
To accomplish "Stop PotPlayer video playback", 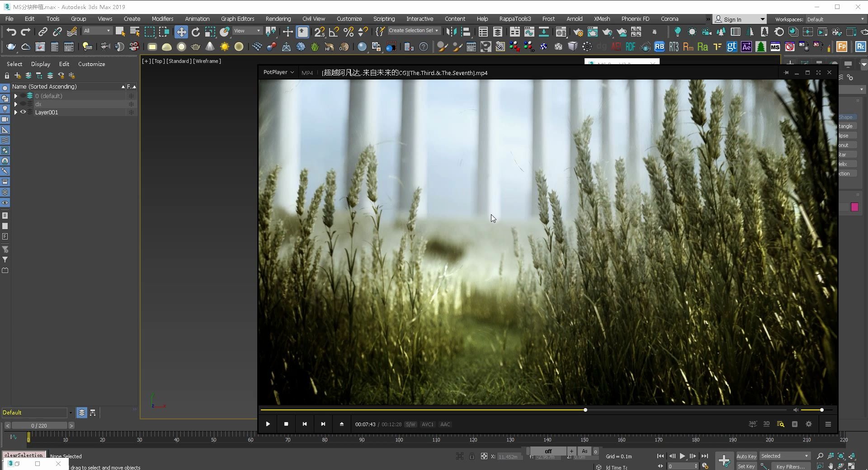I will point(286,424).
